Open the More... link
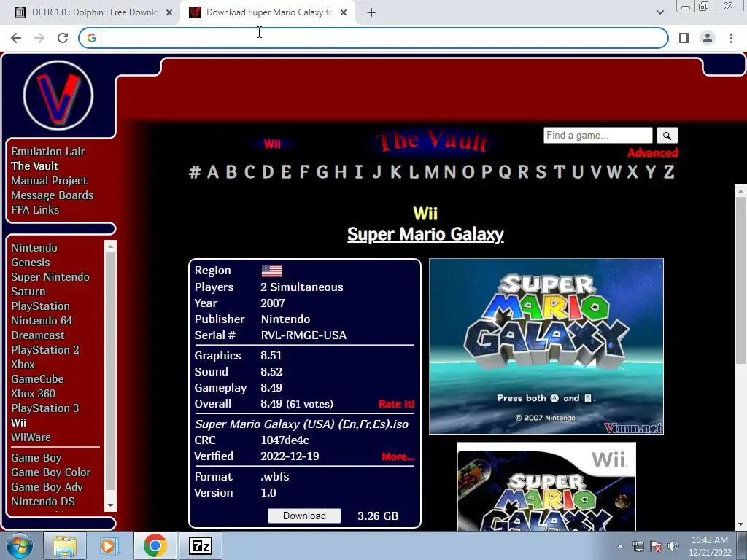 (x=398, y=456)
